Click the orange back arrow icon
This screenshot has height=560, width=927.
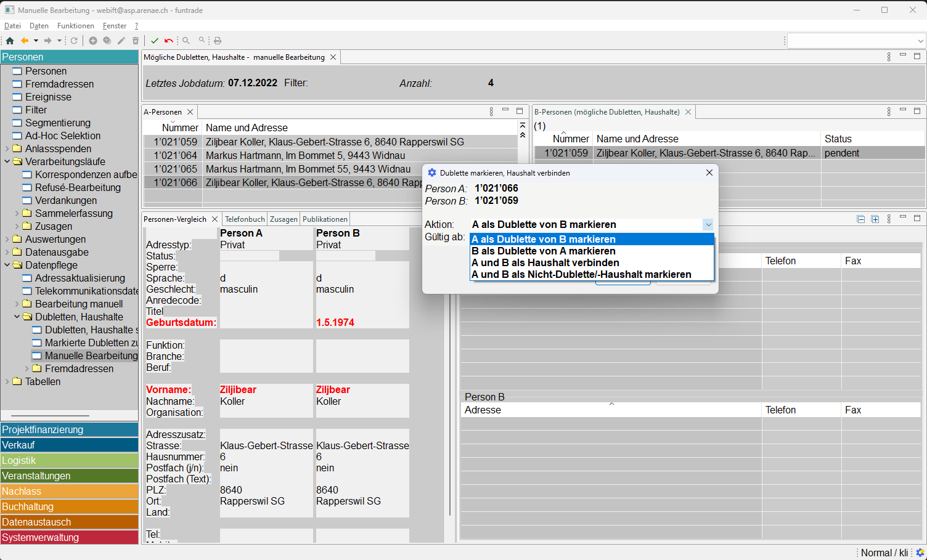click(x=25, y=41)
